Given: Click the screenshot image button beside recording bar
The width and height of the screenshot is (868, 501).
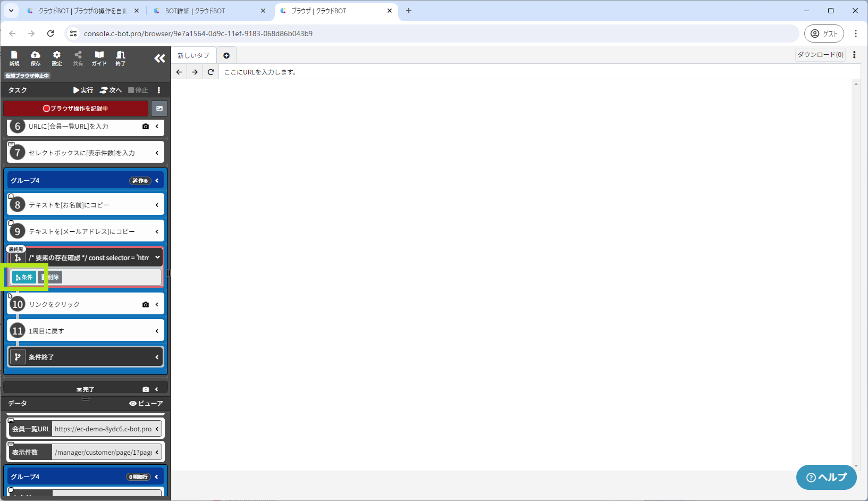Looking at the screenshot, I should (x=159, y=108).
